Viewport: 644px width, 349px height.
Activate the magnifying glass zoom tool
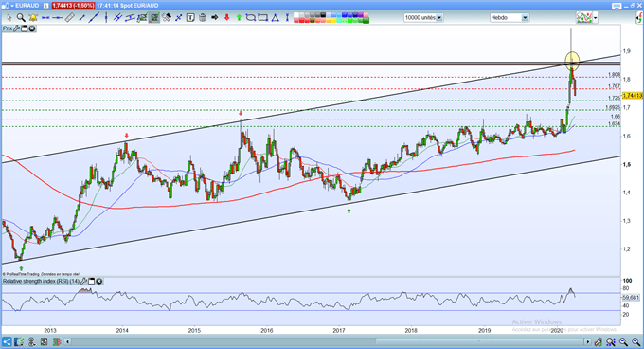21,18
